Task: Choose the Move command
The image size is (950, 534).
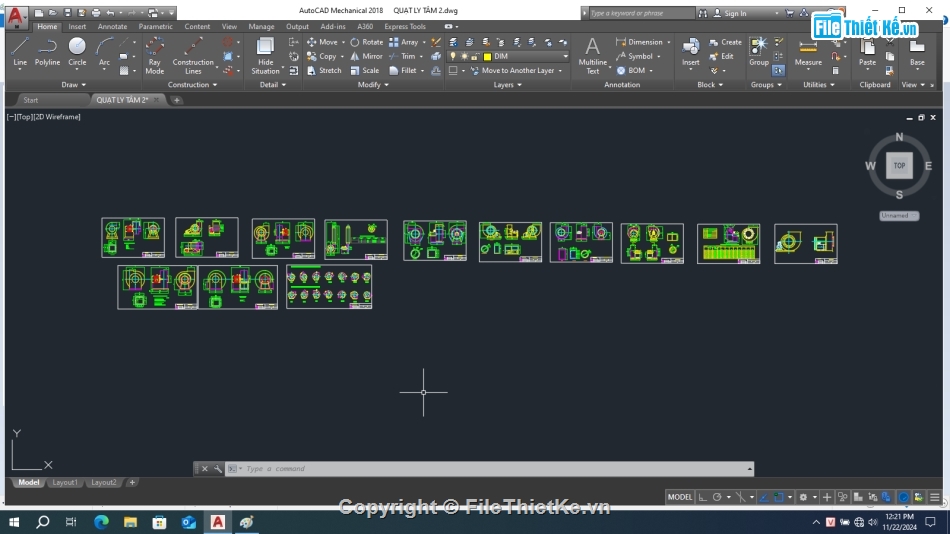Action: tap(322, 42)
